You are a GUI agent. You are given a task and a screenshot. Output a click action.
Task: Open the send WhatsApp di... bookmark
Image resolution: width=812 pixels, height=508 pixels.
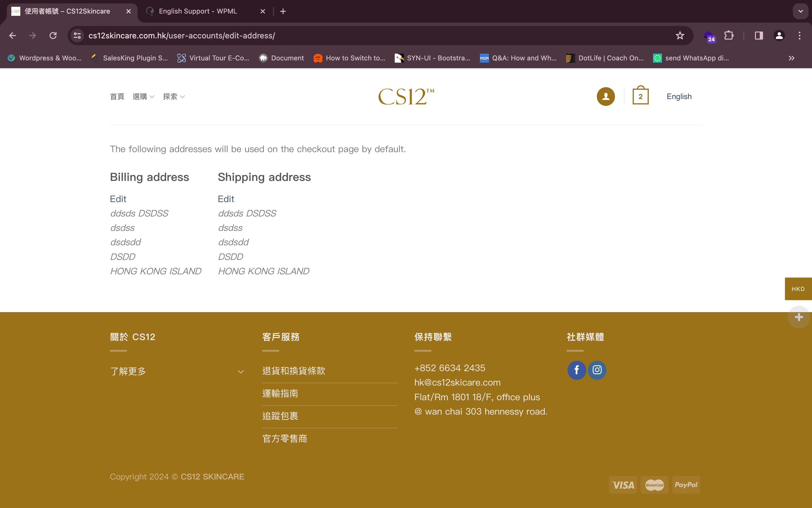(691, 58)
